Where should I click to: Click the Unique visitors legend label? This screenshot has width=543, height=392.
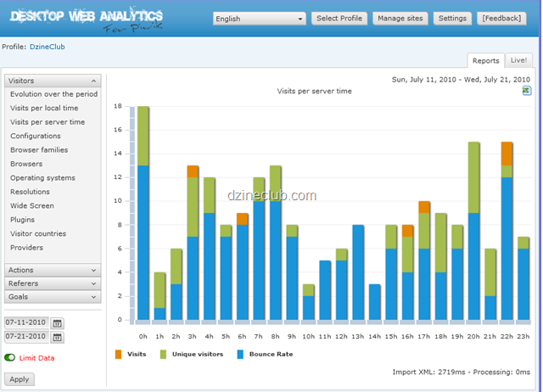(198, 355)
